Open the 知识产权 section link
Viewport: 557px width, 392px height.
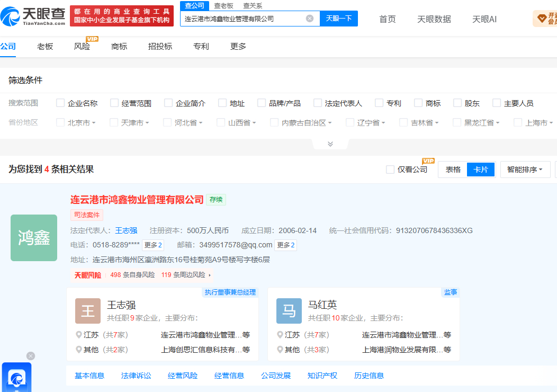coord(322,376)
